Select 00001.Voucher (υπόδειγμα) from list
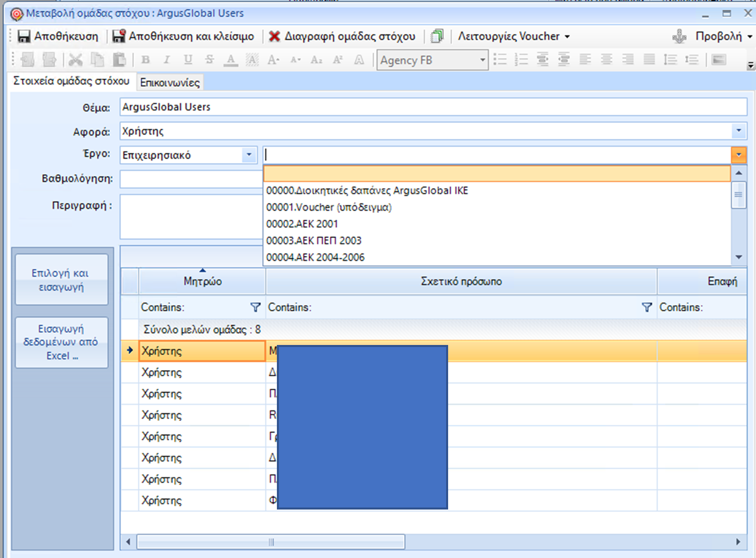This screenshot has width=756, height=558. click(x=497, y=207)
